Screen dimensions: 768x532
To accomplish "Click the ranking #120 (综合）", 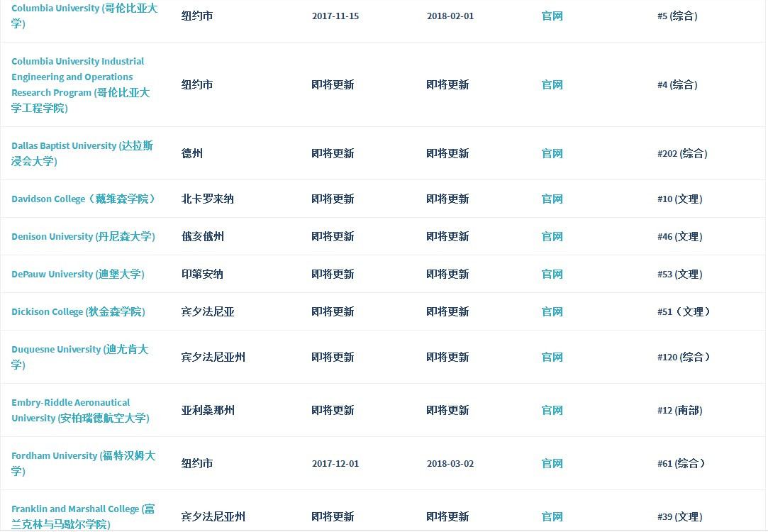I will point(684,358).
